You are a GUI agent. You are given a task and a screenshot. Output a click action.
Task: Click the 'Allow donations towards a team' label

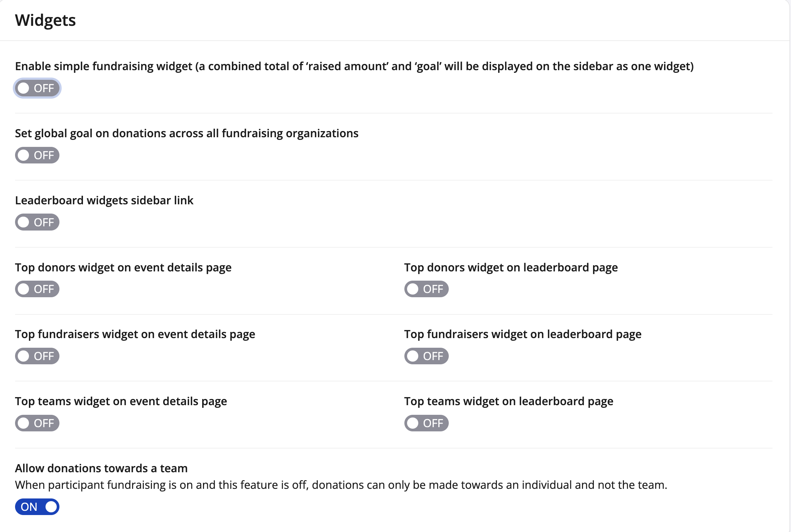101,468
